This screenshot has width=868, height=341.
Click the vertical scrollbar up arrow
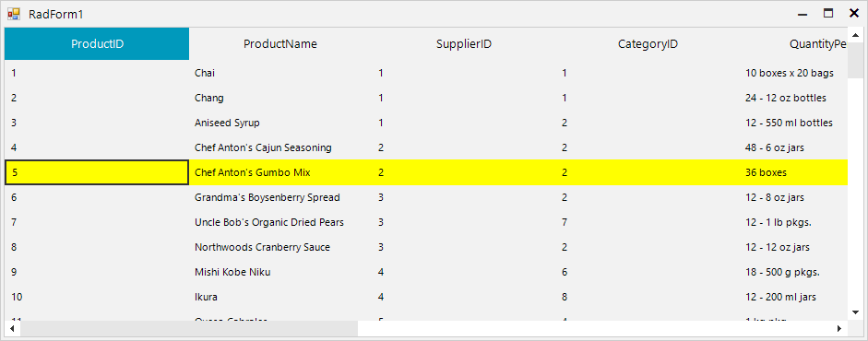(855, 35)
